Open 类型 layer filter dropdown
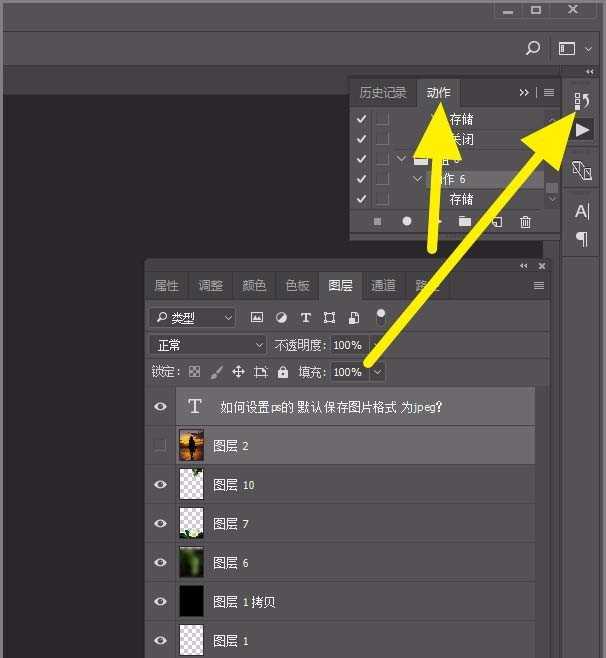 pyautogui.click(x=193, y=318)
